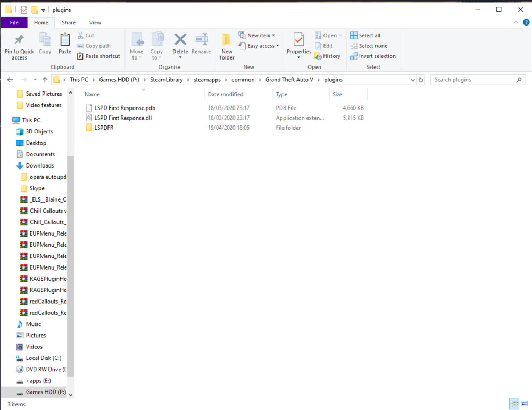
Task: Open the New item dropdown
Action: pyautogui.click(x=257, y=35)
